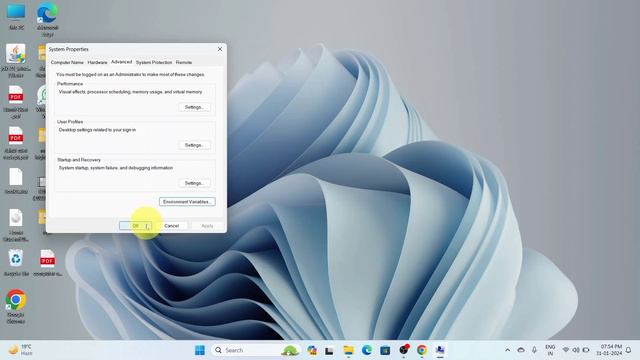This screenshot has width=640, height=360.
Task: Open the taskbar clock and date
Action: click(609, 350)
